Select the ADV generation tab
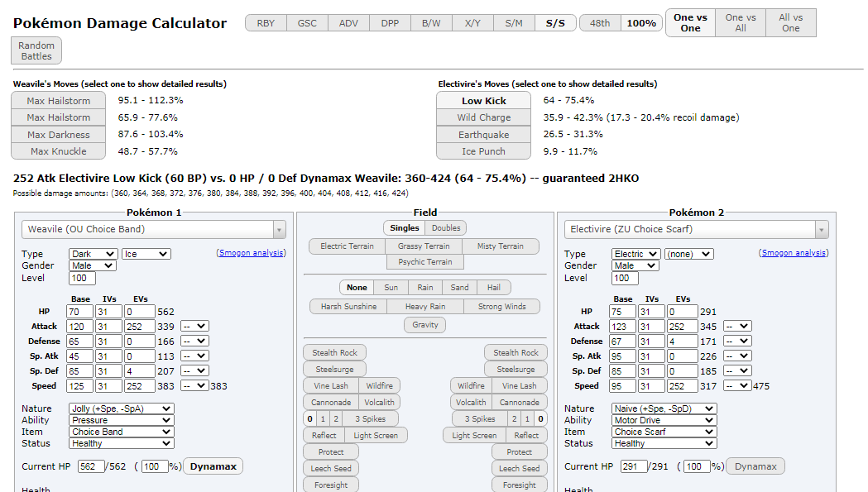The height and width of the screenshot is (492, 868). click(348, 23)
